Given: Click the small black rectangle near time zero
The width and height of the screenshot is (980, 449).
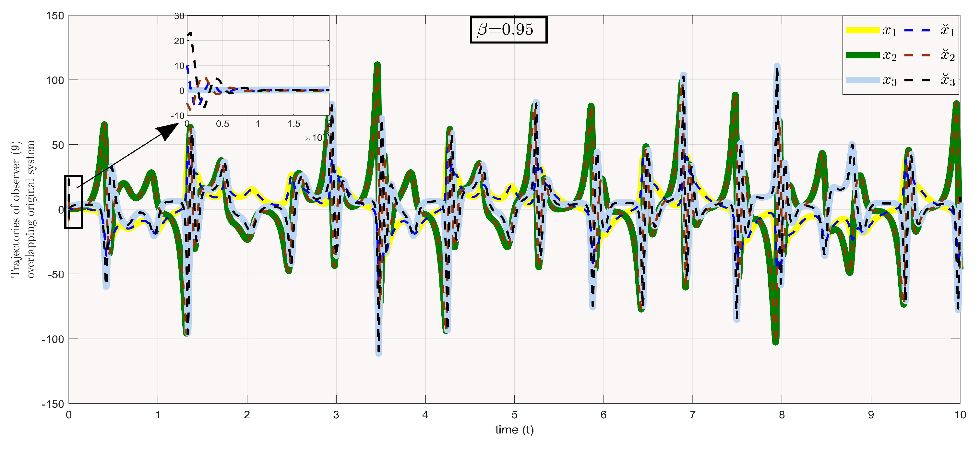Looking at the screenshot, I should [73, 202].
